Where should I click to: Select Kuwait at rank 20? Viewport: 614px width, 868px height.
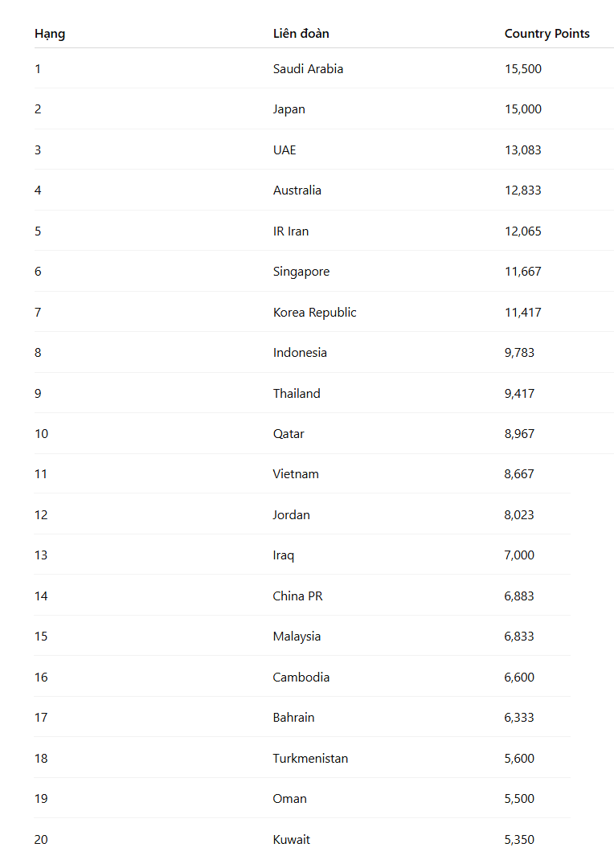291,840
